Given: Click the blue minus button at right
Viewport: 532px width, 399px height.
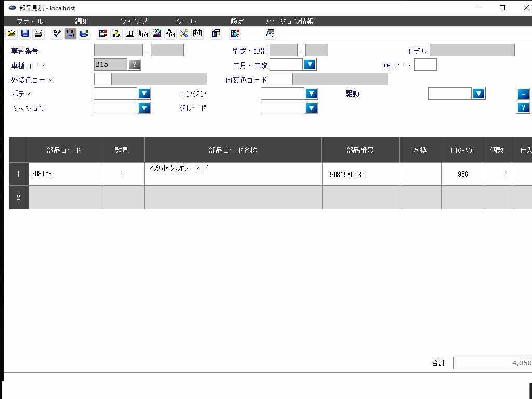Looking at the screenshot, I should (x=523, y=94).
